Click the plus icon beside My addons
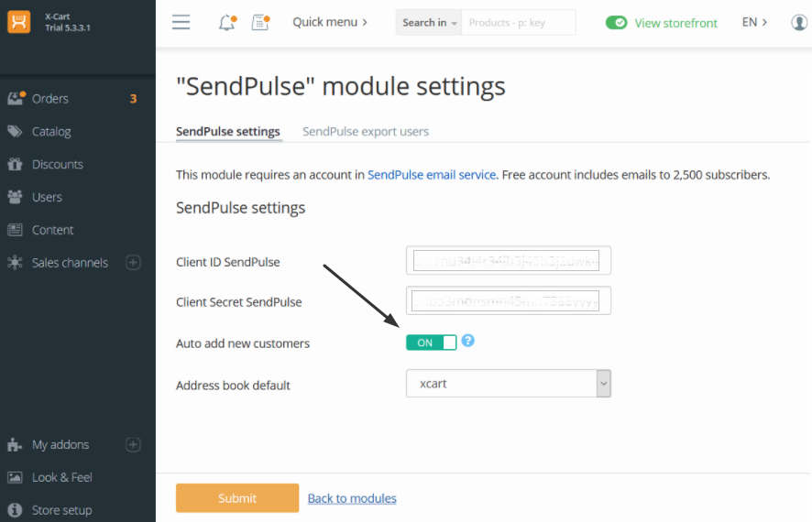812x522 pixels. click(x=133, y=445)
